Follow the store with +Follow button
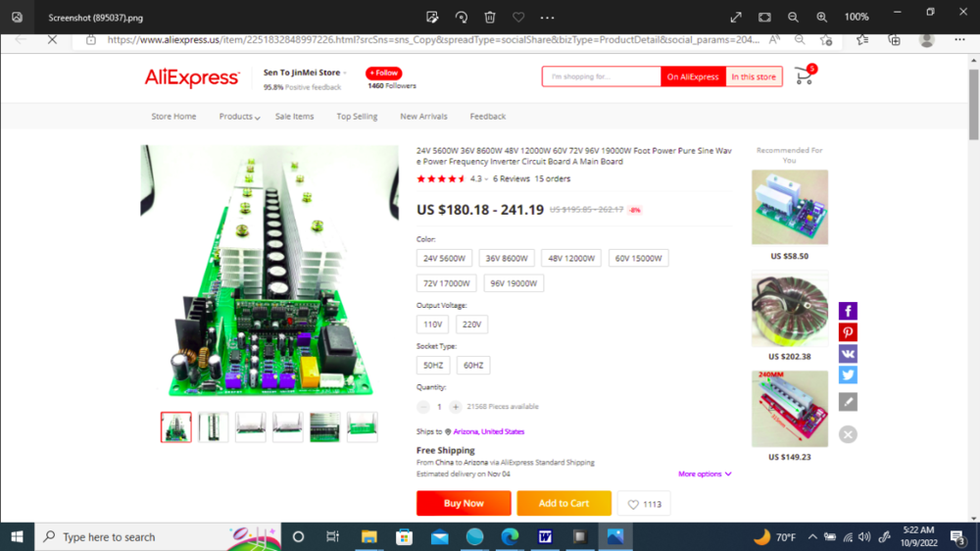Viewport: 980px width, 551px height. tap(384, 73)
